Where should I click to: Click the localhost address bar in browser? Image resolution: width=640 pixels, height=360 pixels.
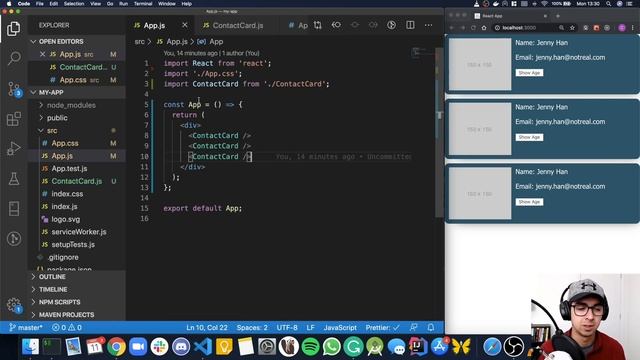click(x=526, y=28)
